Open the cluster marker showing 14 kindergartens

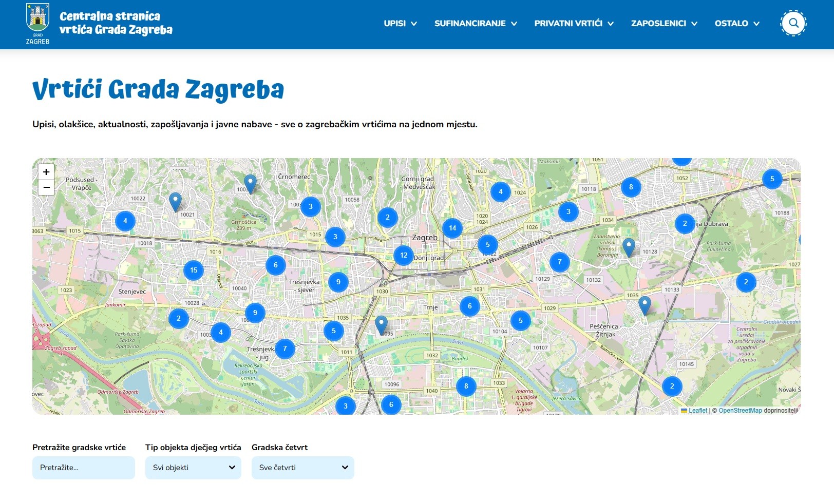pos(452,228)
